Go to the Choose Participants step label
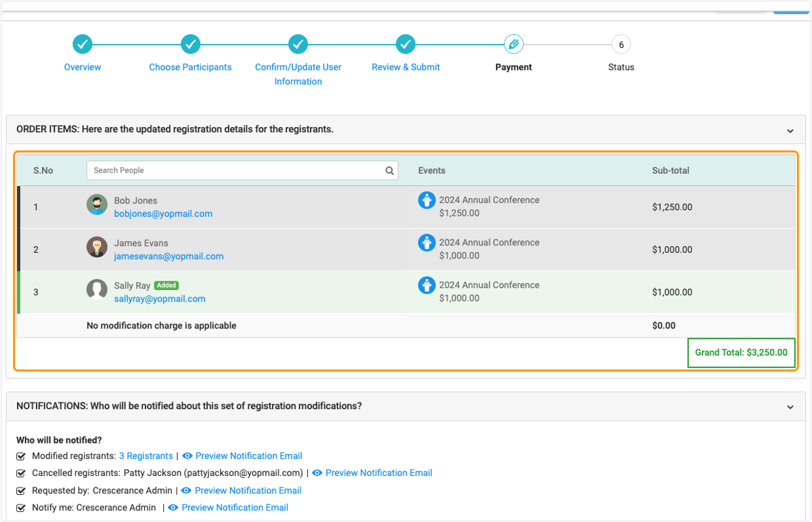This screenshot has height=522, width=812. [x=190, y=67]
